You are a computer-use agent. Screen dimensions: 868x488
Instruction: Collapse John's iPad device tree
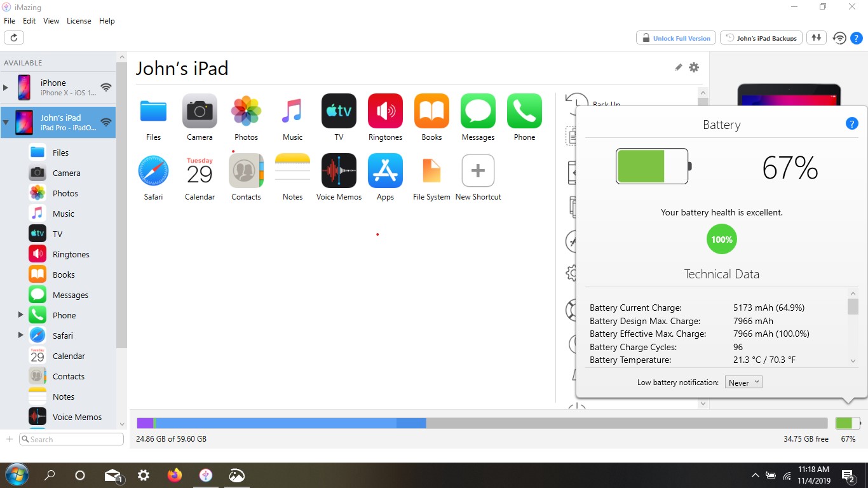[x=6, y=122]
